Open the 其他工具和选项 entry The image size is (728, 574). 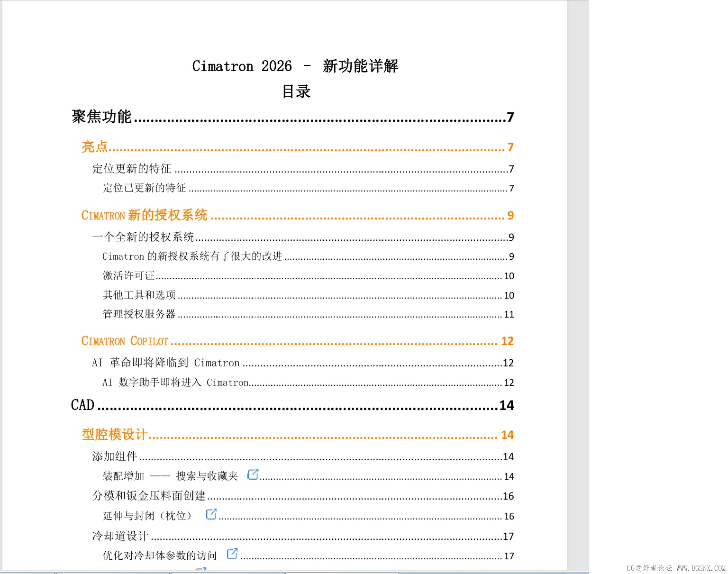click(309, 295)
